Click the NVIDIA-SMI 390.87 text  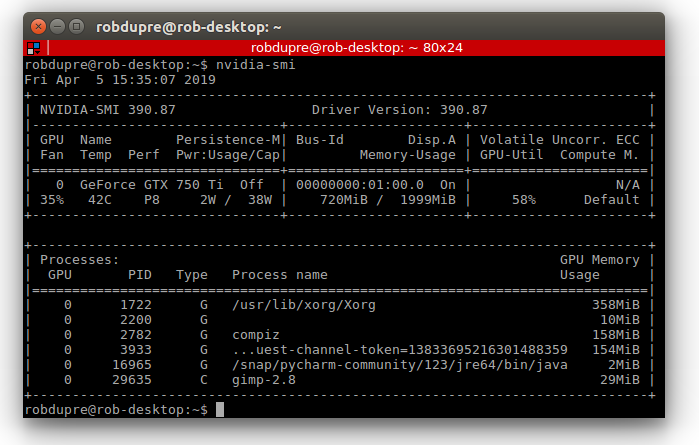point(107,110)
